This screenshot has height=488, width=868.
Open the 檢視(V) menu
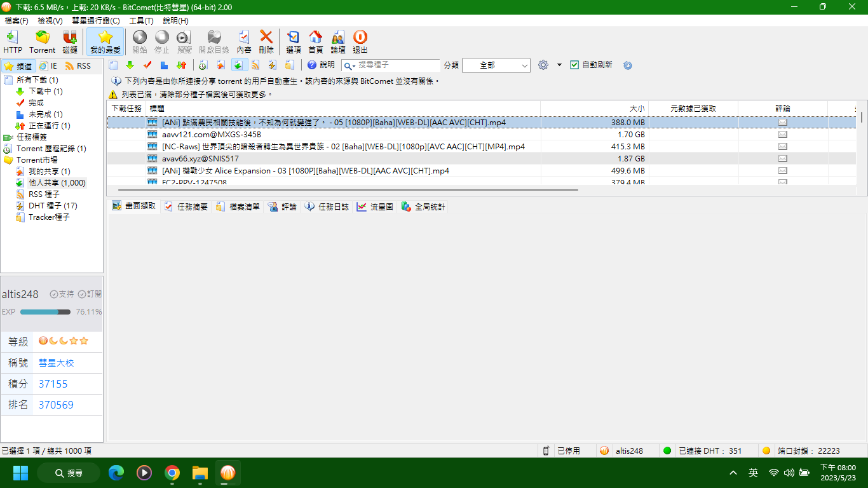tap(50, 21)
